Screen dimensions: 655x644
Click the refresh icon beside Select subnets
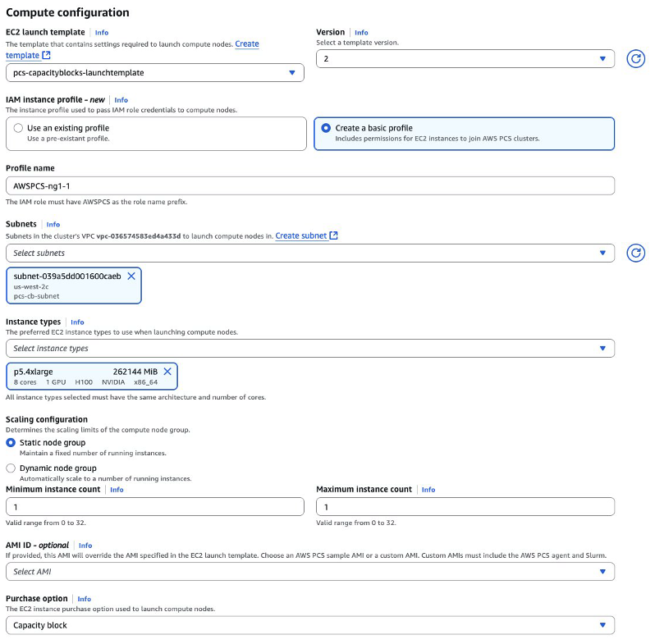click(x=635, y=253)
